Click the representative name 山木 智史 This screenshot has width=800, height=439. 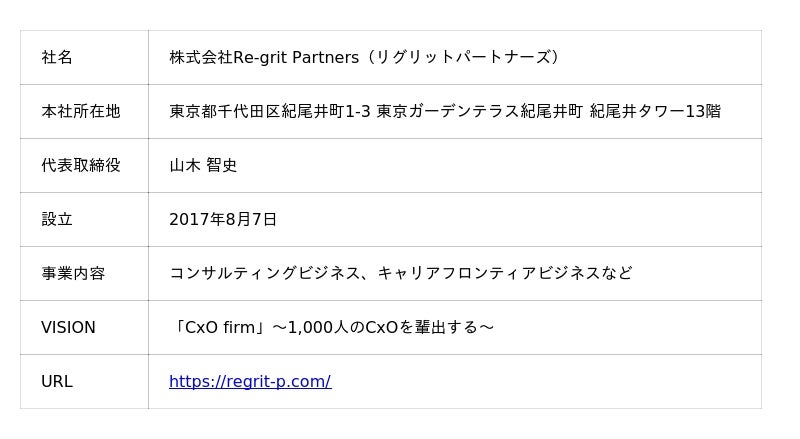[x=203, y=165]
